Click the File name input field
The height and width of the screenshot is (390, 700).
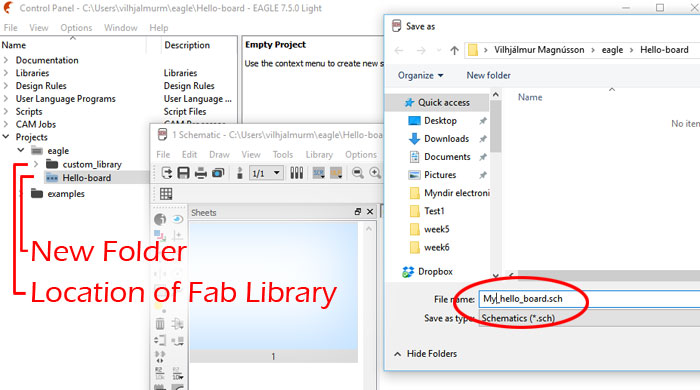589,299
